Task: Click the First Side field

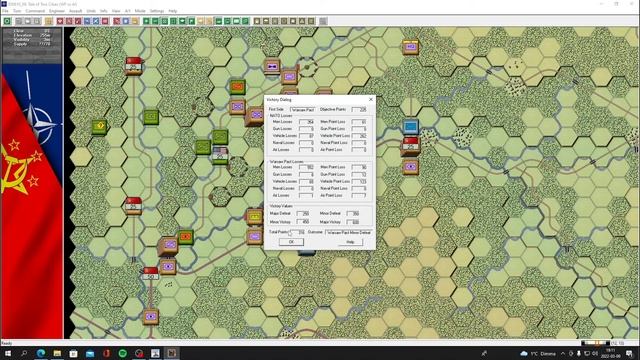Action: [x=302, y=110]
